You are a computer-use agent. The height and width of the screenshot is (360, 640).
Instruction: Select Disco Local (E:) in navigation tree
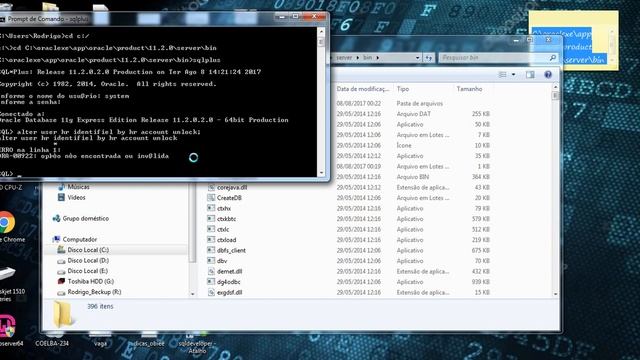88,271
